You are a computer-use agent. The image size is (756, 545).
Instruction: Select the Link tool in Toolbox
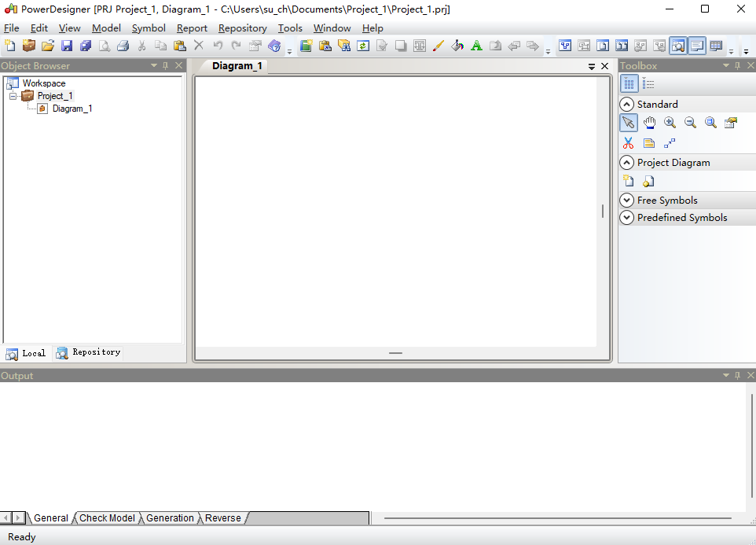tap(670, 143)
